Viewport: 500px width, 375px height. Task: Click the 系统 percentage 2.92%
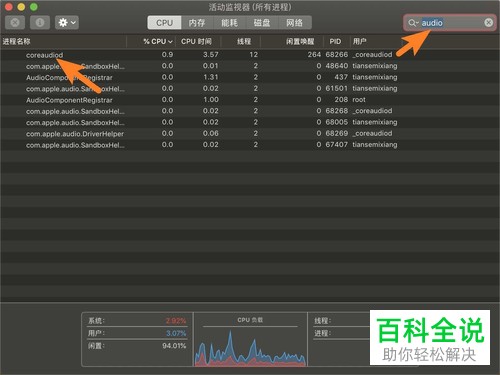[x=176, y=321]
